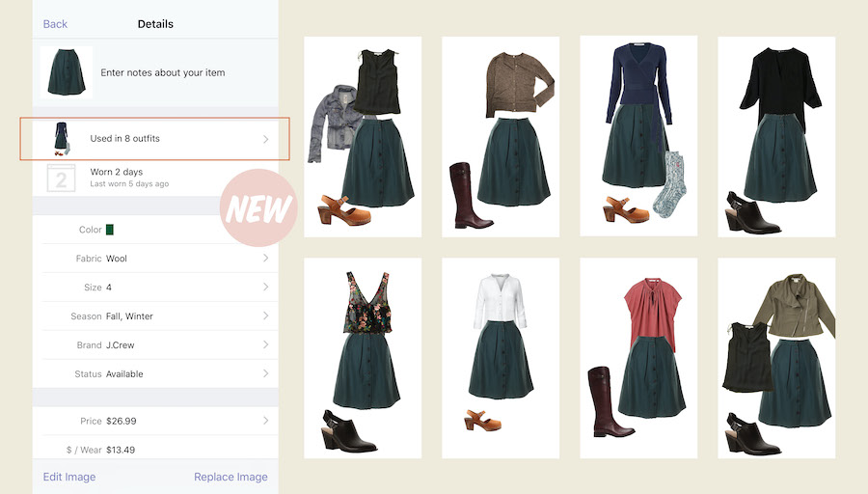Screen dimensions: 868x494
Task: Open outfit with black blouse and black mules
Action: (776, 137)
